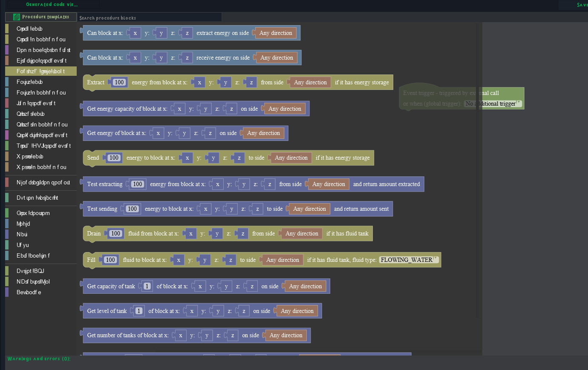Click the 100 value in the Extract energy block
This screenshot has height=370, width=588.
[119, 82]
